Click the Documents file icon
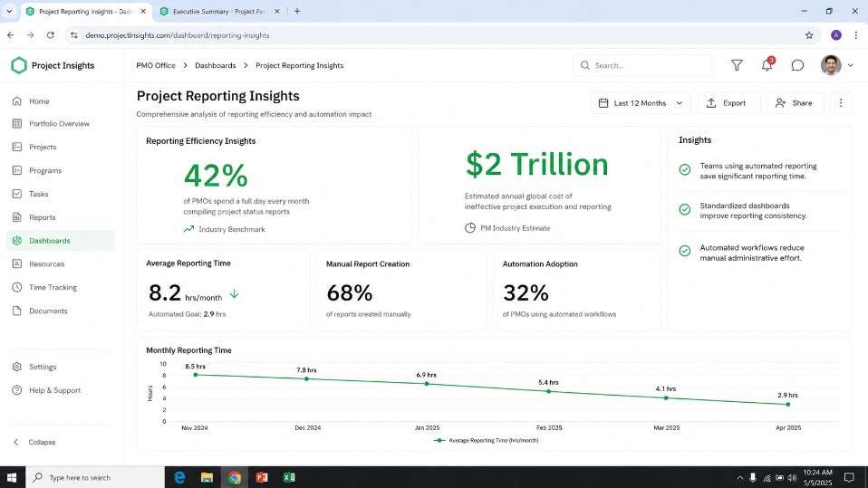 click(17, 311)
